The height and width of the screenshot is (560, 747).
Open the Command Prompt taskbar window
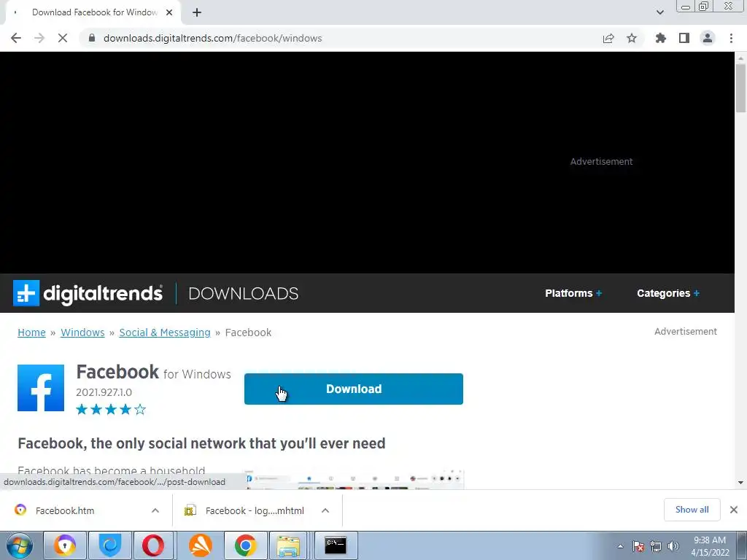coord(336,545)
